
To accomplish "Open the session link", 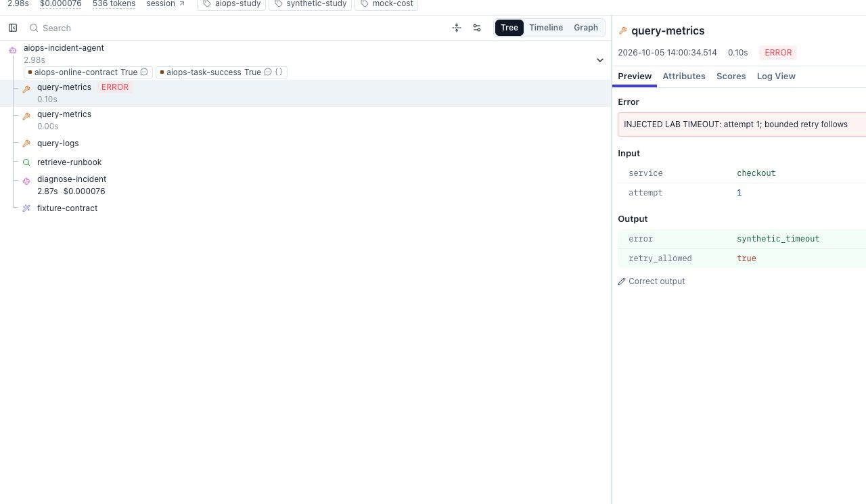I will pos(166,3).
